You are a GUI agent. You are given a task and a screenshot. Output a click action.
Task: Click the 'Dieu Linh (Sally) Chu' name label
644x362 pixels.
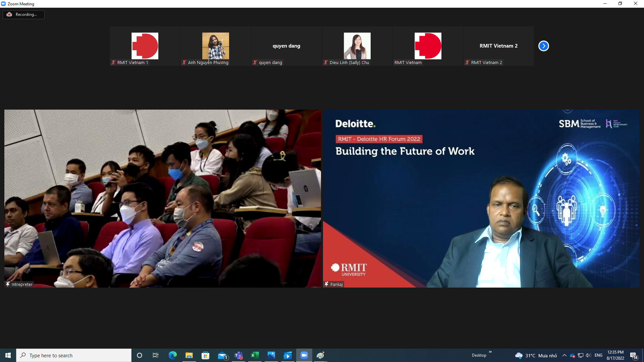[x=349, y=62]
